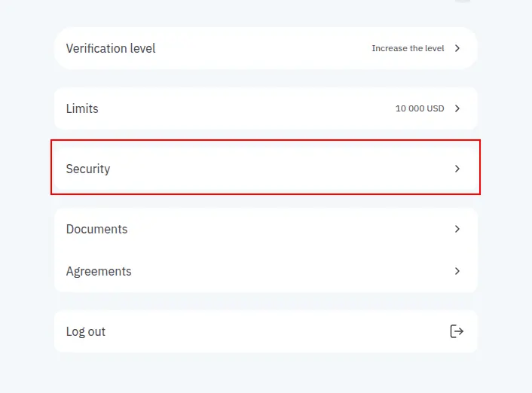Select the Log out card background
The width and height of the screenshot is (532, 393).
266,331
